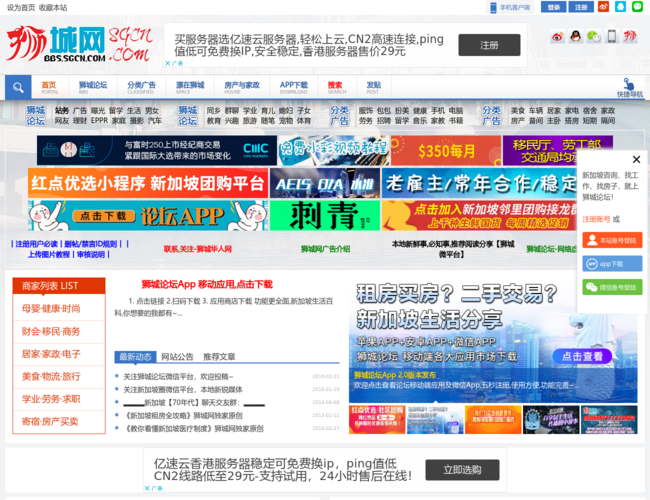This screenshot has width=650, height=500.
Task: Open the $350每月 orange banner
Action: coord(446,150)
